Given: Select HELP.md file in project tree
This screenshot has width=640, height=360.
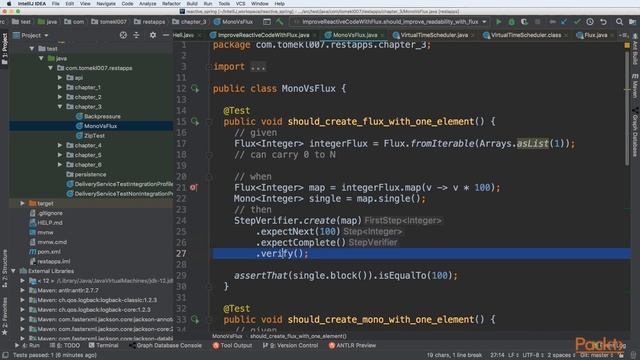Looking at the screenshot, I should (46, 223).
